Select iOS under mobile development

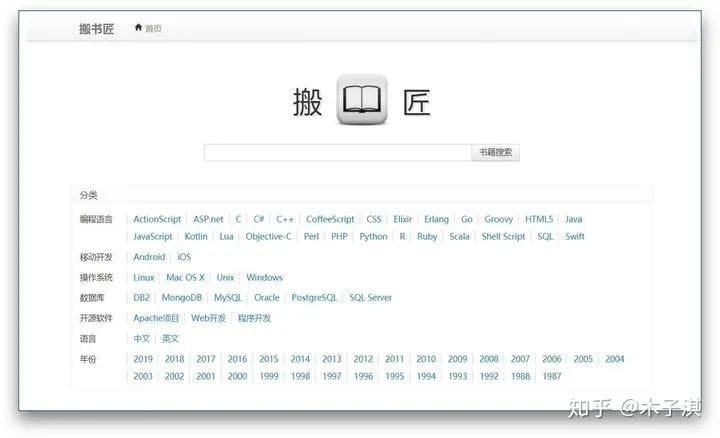click(184, 257)
